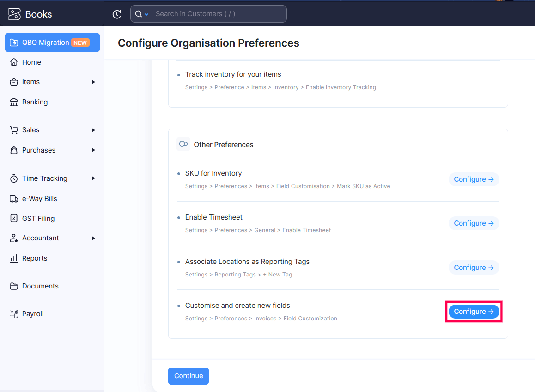
Task: Configure Customise and create new fields
Action: click(474, 311)
